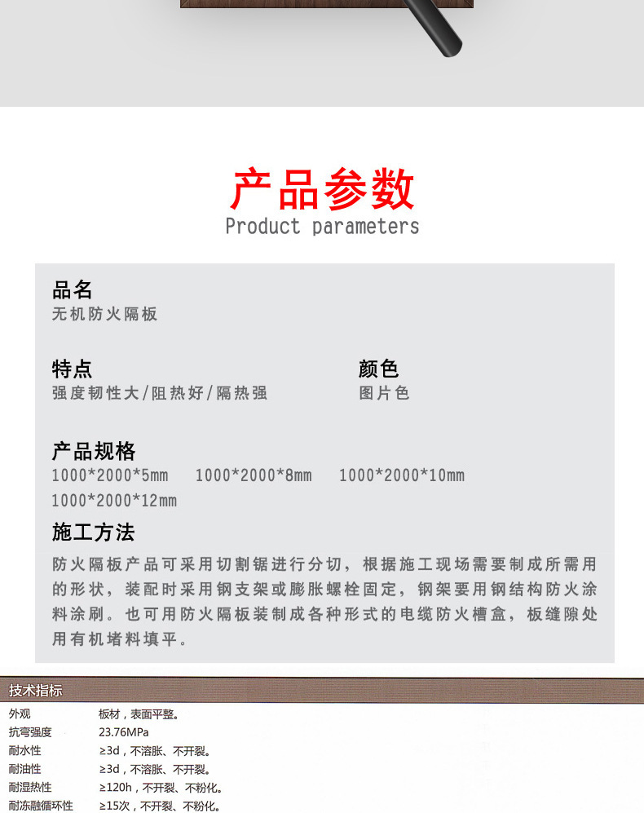Click the 品名 label
This screenshot has width=644, height=813.
(72, 289)
